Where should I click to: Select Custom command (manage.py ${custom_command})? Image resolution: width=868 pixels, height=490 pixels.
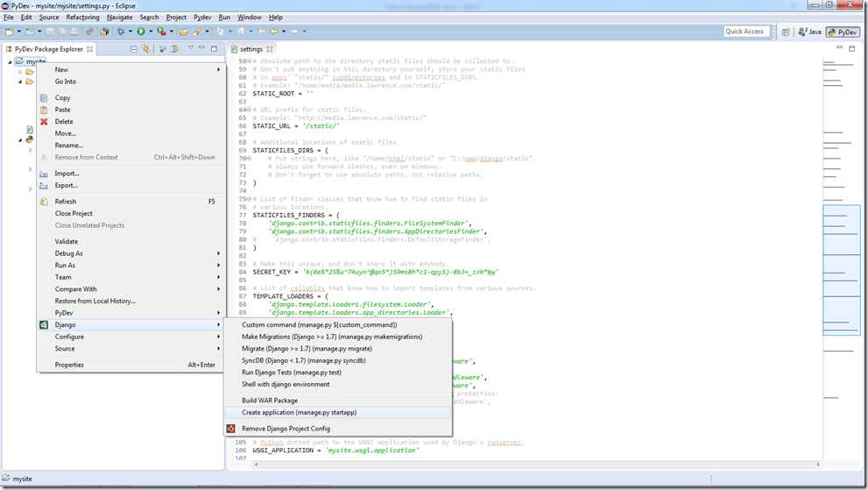click(x=338, y=325)
